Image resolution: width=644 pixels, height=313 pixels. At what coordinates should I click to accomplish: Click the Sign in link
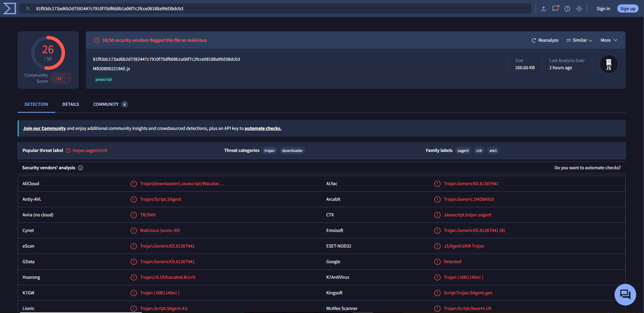[603, 9]
